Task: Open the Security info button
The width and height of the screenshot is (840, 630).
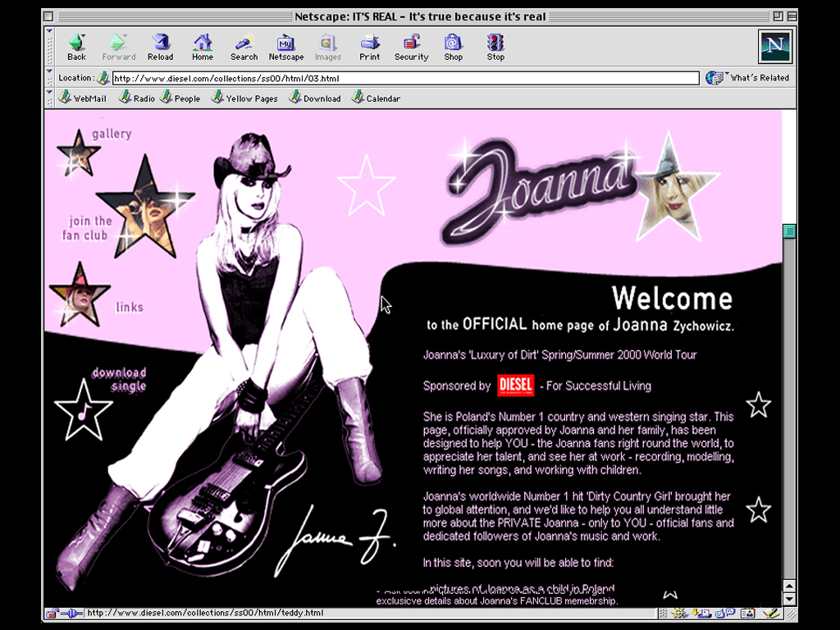Action: point(412,47)
